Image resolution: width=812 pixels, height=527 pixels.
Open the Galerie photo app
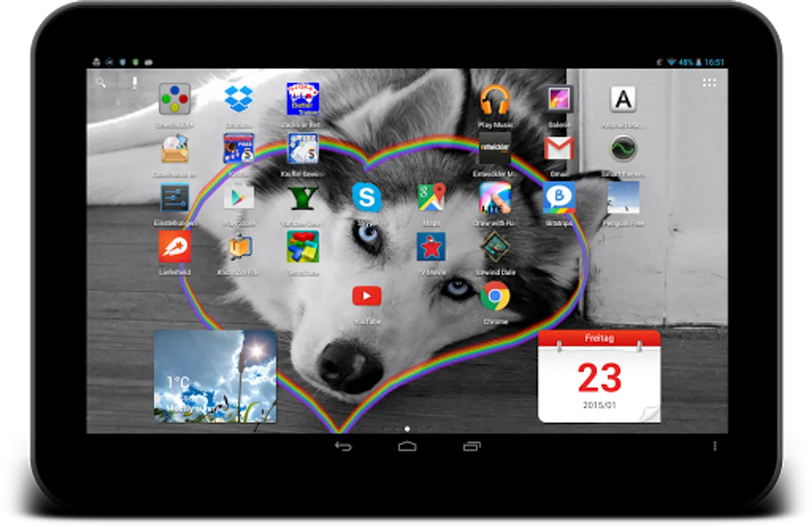coord(559,99)
